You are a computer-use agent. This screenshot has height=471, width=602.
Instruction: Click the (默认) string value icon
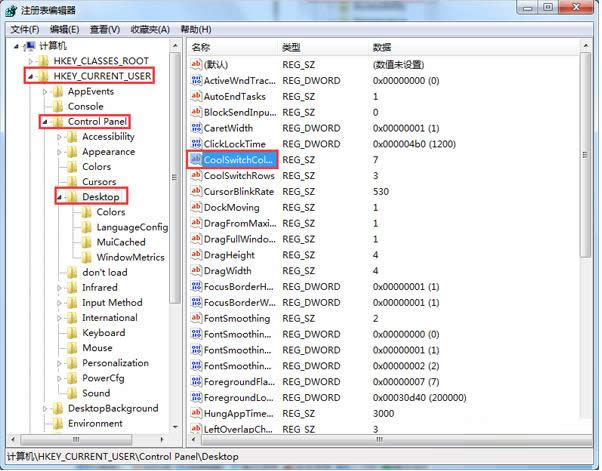[196, 64]
